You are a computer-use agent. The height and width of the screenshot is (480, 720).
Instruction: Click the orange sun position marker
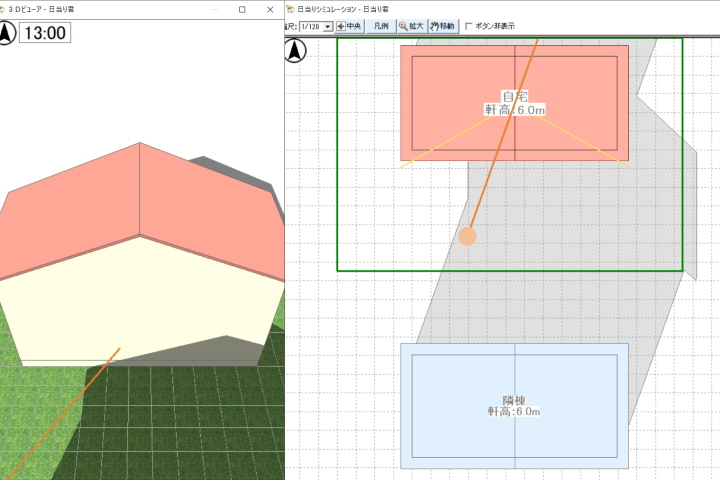click(467, 236)
